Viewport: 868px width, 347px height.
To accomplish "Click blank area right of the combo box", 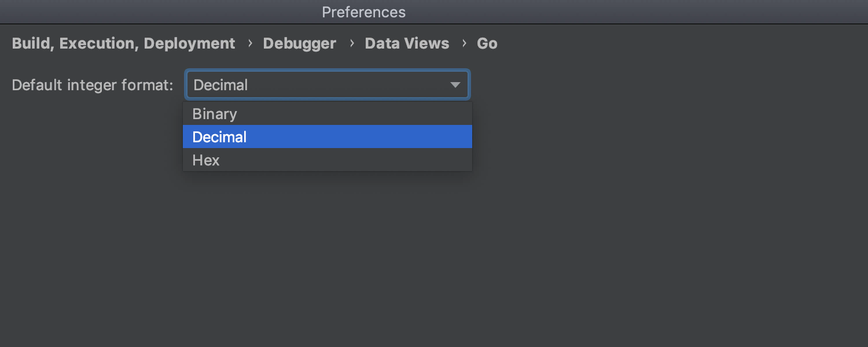I will click(x=665, y=85).
